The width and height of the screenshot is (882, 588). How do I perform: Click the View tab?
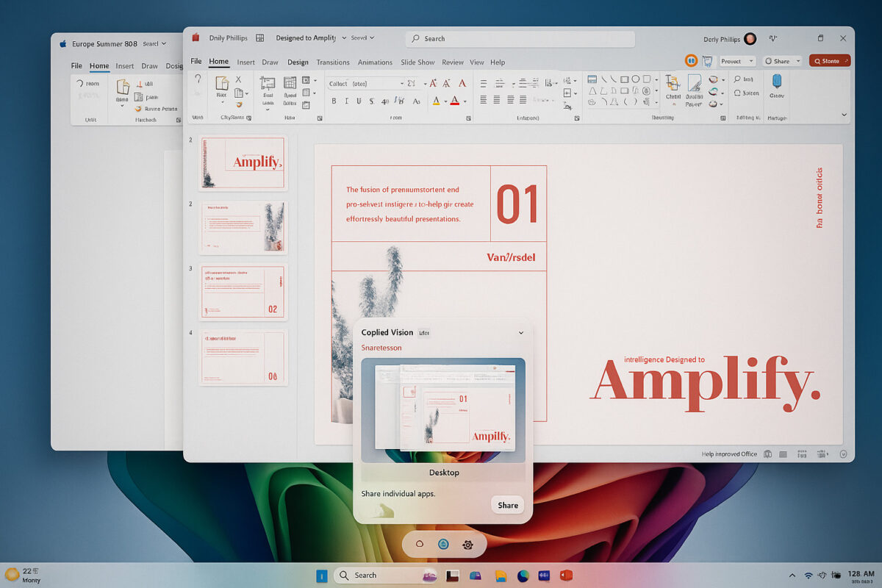coord(477,62)
